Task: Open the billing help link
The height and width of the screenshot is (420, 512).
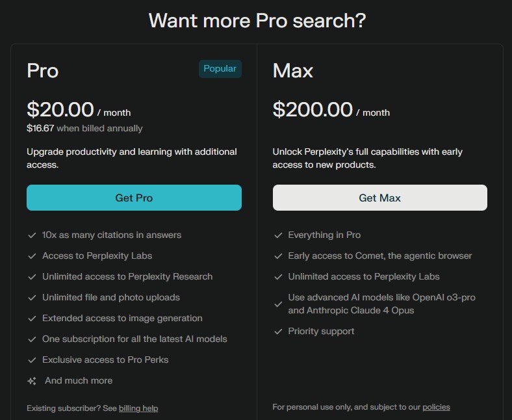Action: tap(138, 408)
